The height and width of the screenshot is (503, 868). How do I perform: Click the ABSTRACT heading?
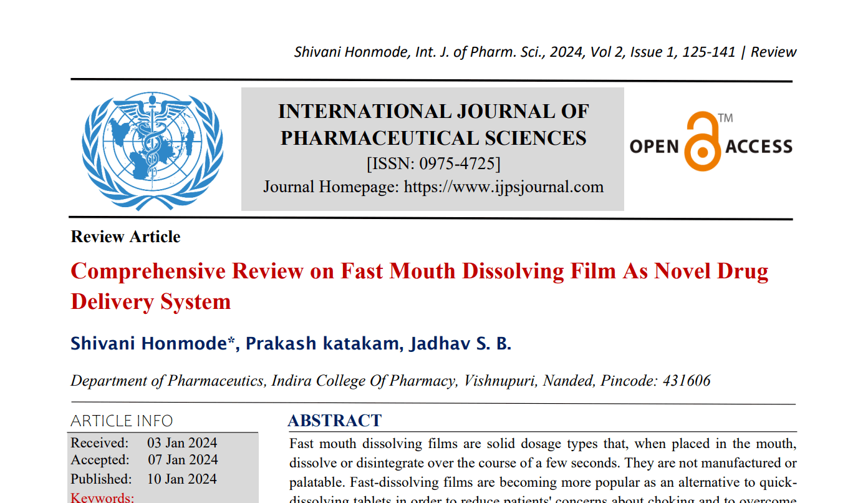335,421
